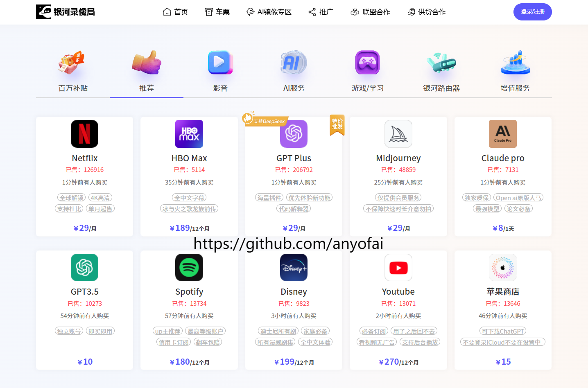Screen dimensions: 588x388
Task: Click Claude pro price ¥8/1天
Action: 503,228
